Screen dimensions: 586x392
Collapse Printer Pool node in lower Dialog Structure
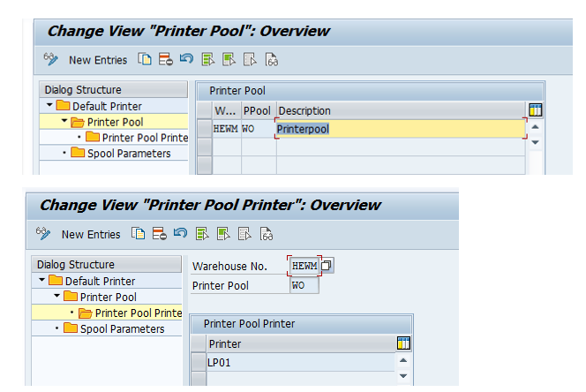click(56, 296)
